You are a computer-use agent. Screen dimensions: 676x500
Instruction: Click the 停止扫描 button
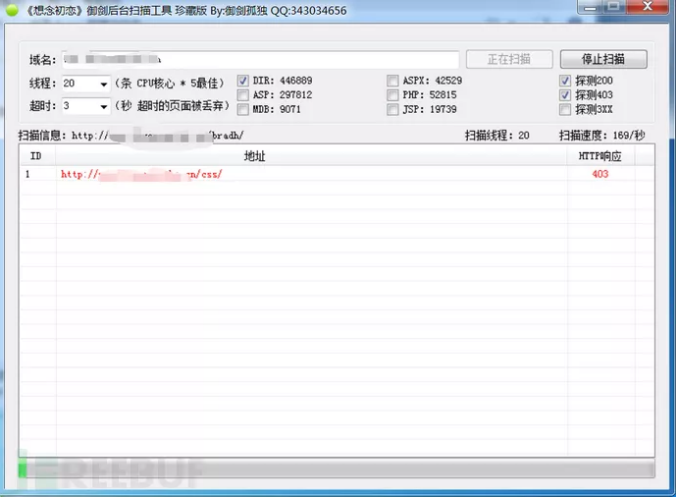tap(603, 59)
